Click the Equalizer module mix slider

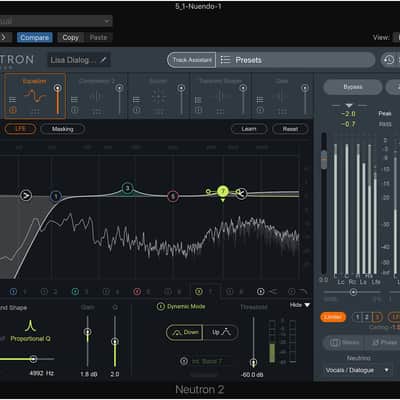click(x=58, y=99)
